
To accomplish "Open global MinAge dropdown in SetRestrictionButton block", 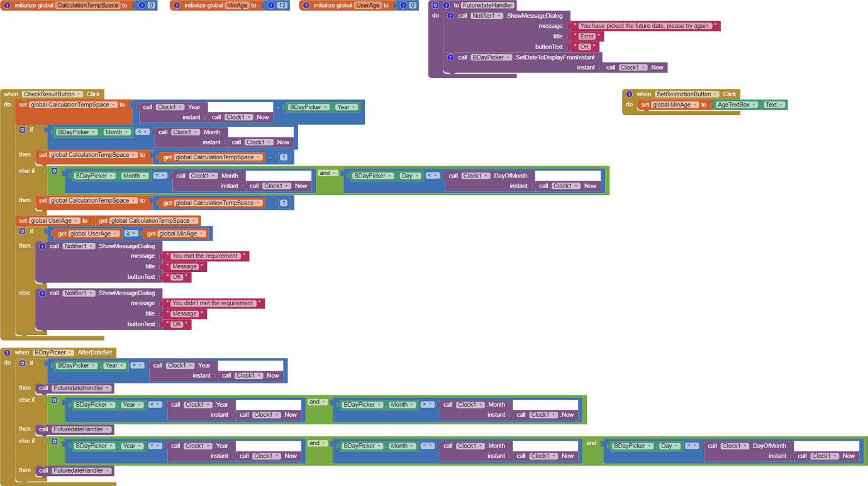I will click(695, 105).
